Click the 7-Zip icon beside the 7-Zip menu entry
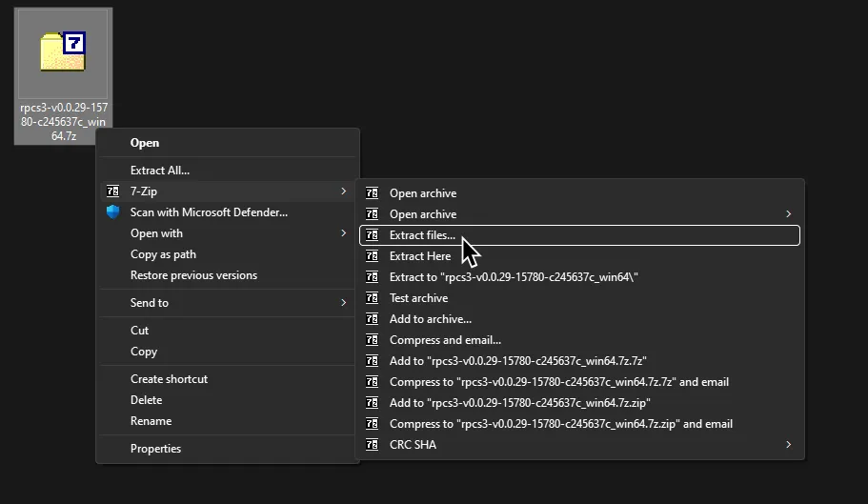The width and height of the screenshot is (868, 504). point(112,191)
